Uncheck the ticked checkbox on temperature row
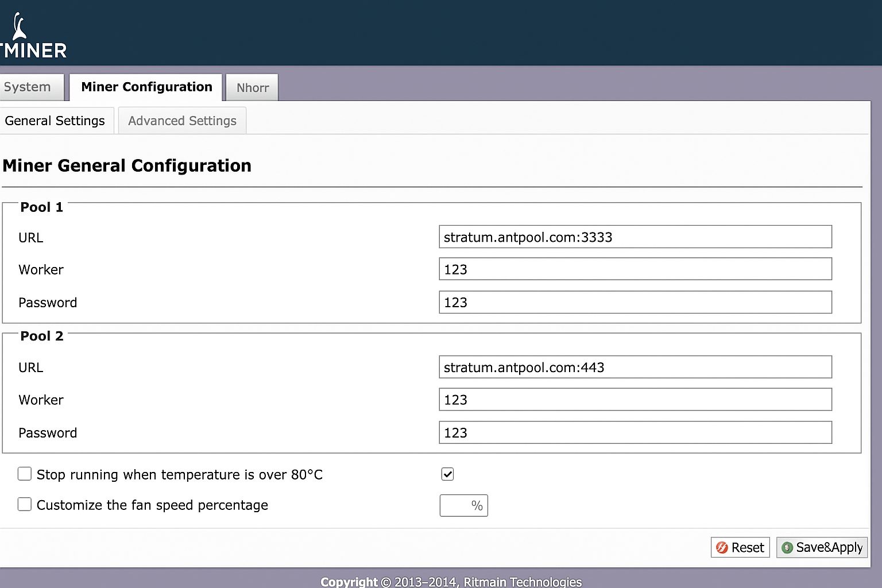The image size is (882, 588). click(447, 474)
